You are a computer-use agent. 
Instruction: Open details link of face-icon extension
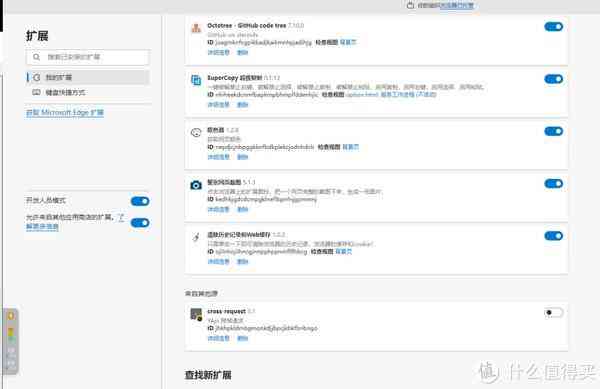tap(218, 157)
